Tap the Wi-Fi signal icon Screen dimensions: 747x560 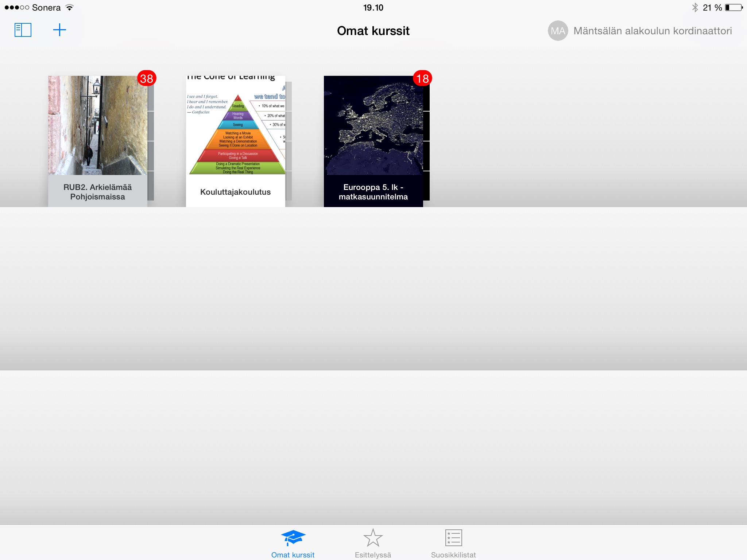[69, 8]
